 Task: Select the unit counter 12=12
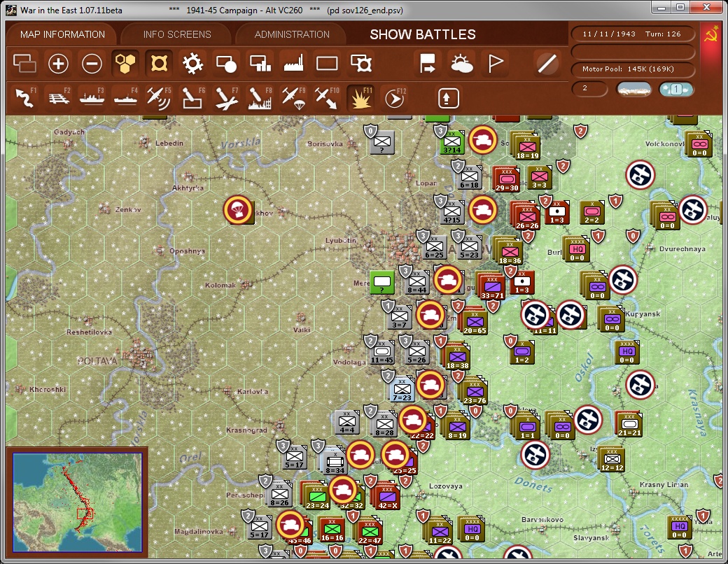[612, 460]
